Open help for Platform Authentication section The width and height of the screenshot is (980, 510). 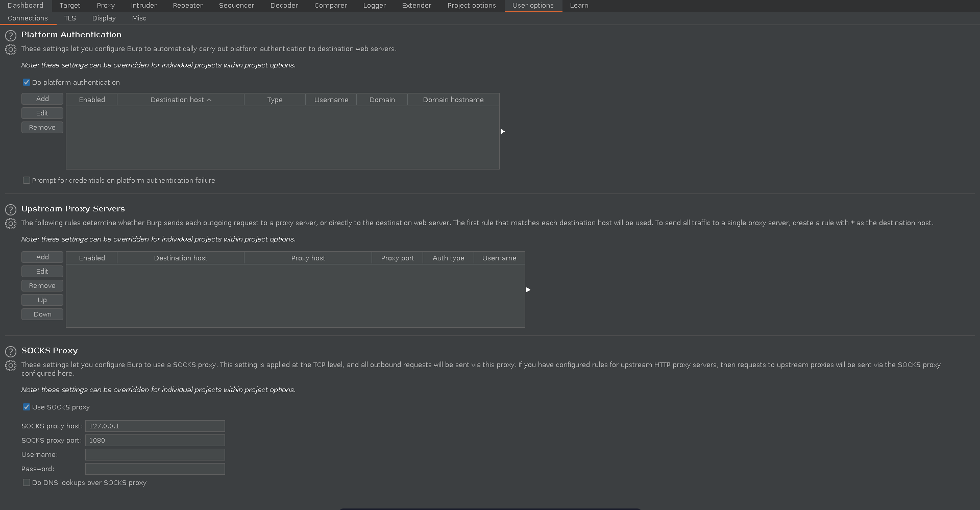[x=11, y=36]
